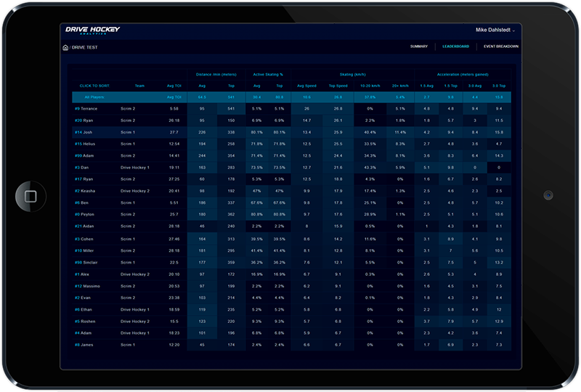581x392 pixels.
Task: Sort by 20+ km/h column header
Action: tap(400, 86)
